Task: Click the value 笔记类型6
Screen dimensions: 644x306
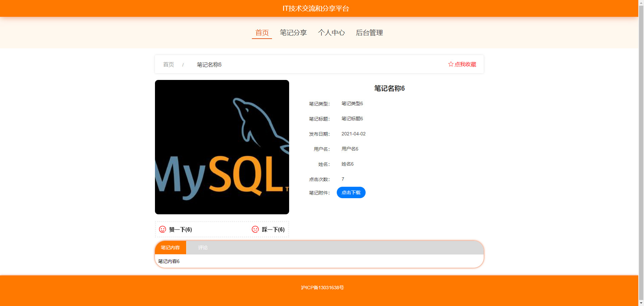Action: (352, 103)
